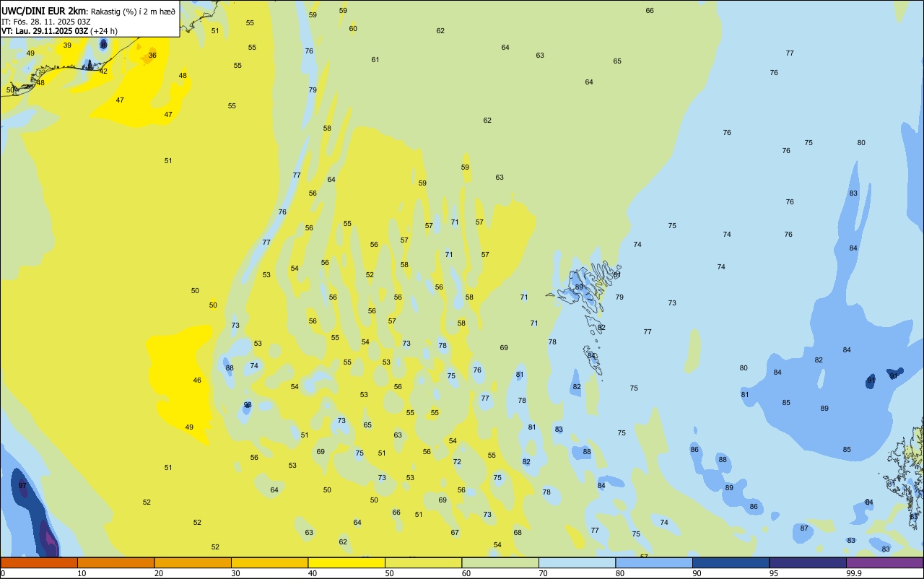Click the orange 10–20 legend color band

[116, 562]
